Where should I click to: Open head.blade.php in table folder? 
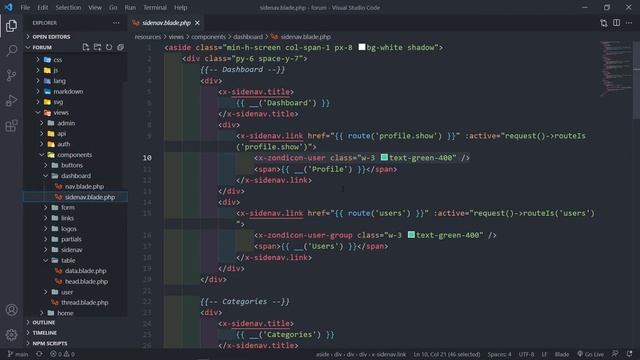(x=86, y=281)
